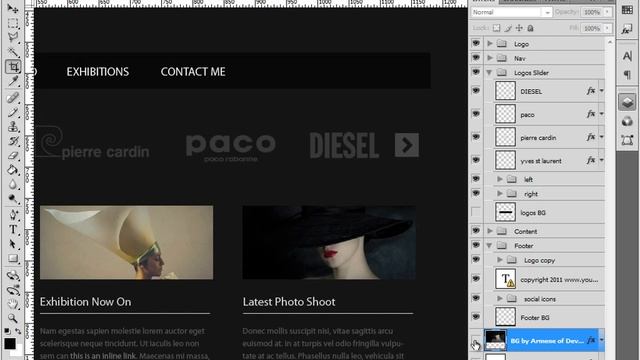Expand the Logo copy group
The image size is (640, 360).
[500, 260]
